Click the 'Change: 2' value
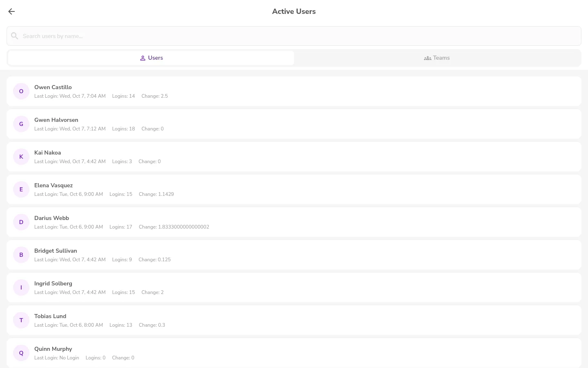The width and height of the screenshot is (588, 368). [153, 292]
